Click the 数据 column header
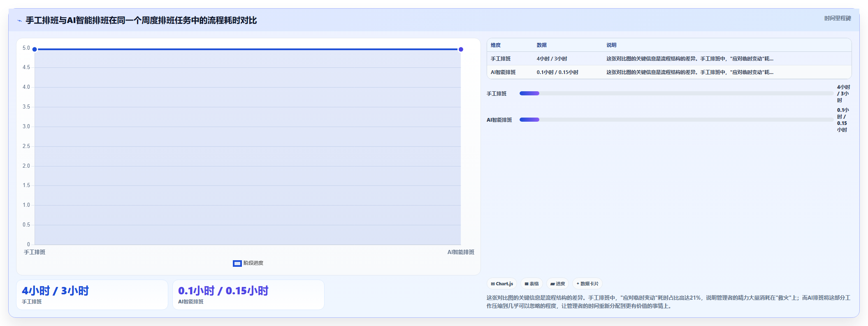 click(542, 45)
